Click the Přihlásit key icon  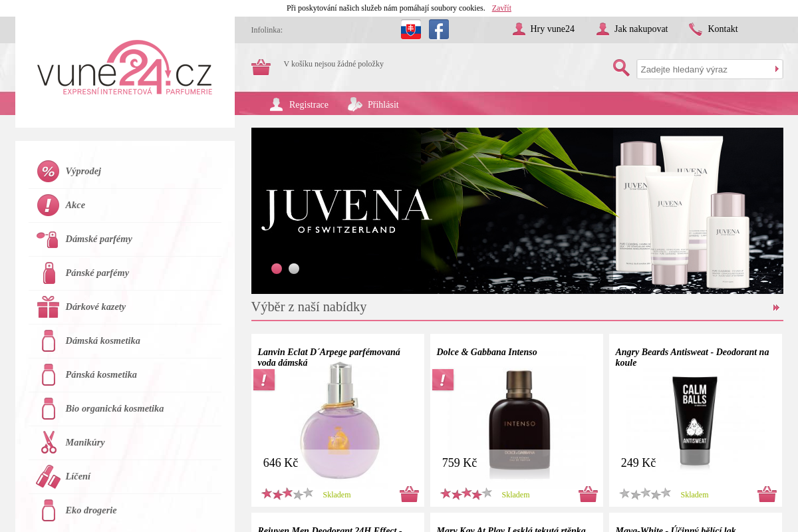355,104
